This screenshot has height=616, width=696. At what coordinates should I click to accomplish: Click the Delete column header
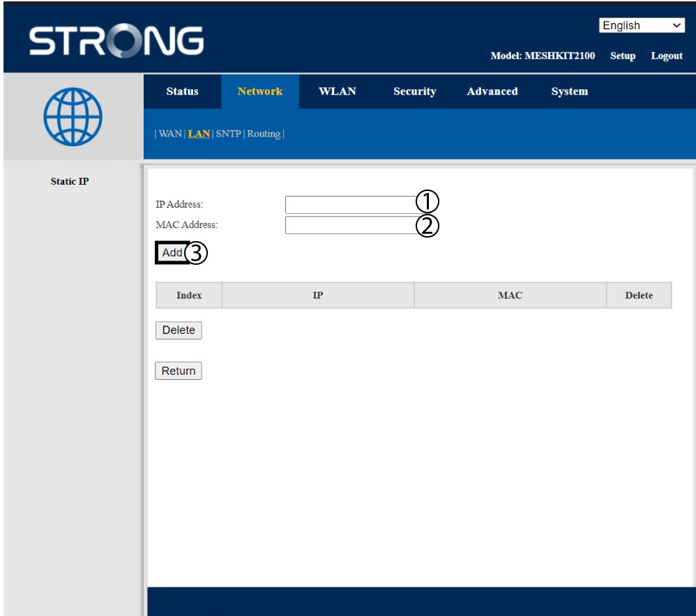click(x=639, y=295)
